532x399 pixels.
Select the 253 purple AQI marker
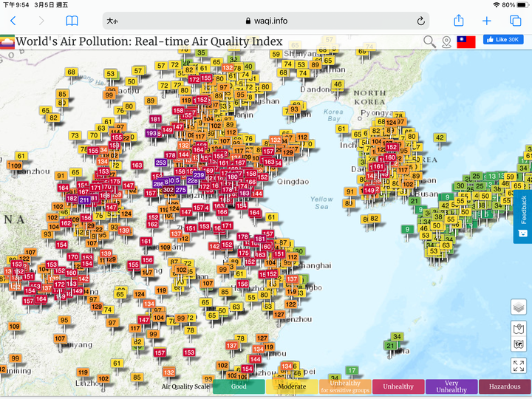pos(161,163)
